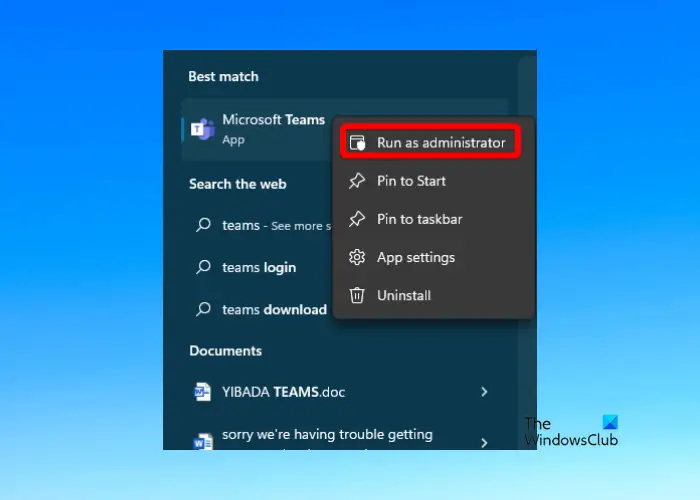Click the gear icon for App settings
This screenshot has height=500, width=700.
[x=357, y=257]
